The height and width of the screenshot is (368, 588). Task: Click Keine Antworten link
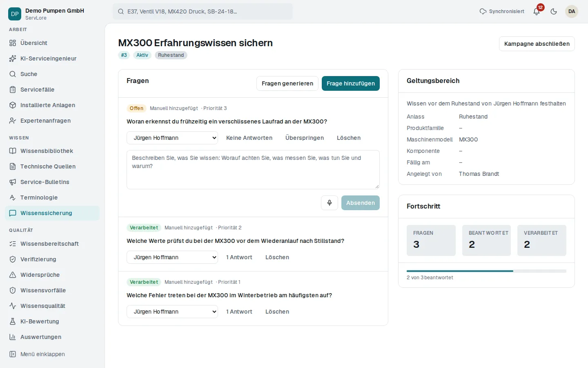point(249,138)
